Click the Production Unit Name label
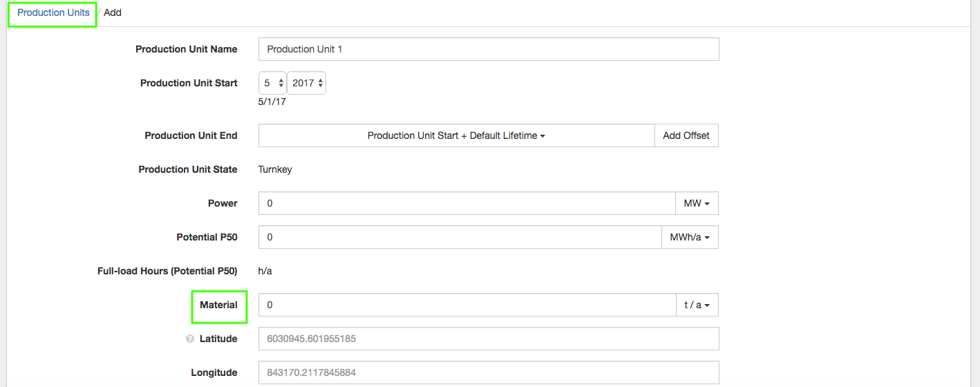This screenshot has height=387, width=980. click(x=186, y=49)
